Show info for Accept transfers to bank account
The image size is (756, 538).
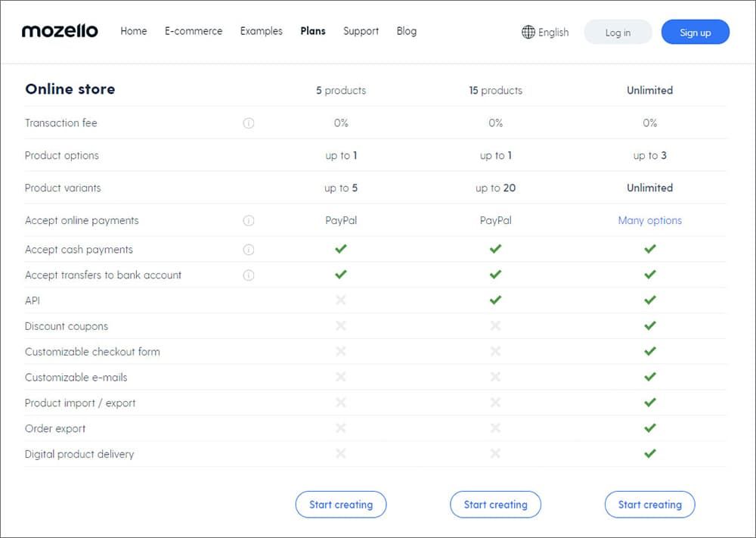click(x=248, y=275)
